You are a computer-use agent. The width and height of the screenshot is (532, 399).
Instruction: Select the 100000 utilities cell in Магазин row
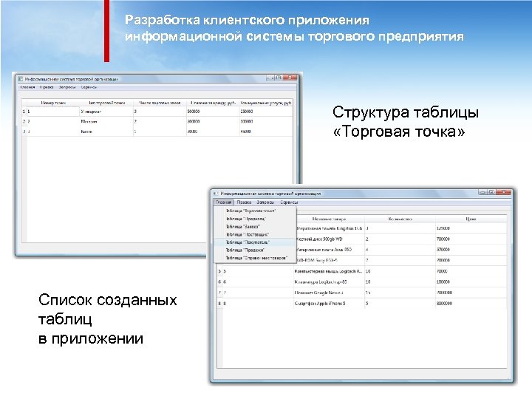pyautogui.click(x=266, y=121)
